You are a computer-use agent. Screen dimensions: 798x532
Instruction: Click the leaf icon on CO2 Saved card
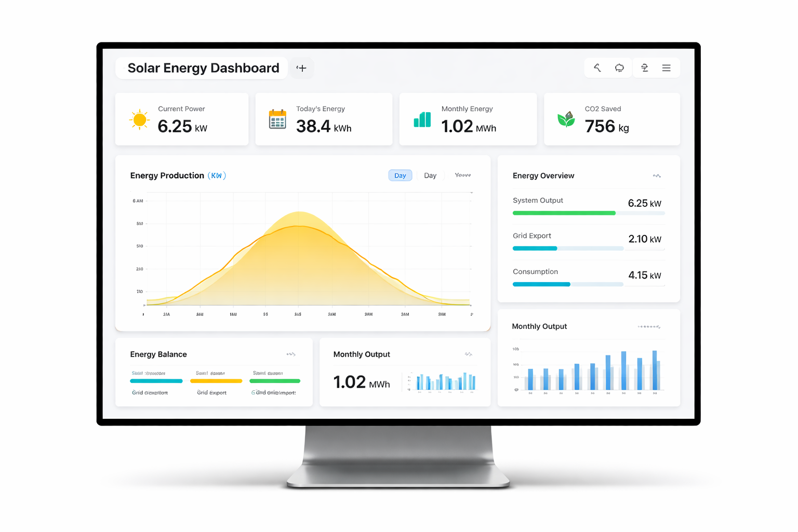pyautogui.click(x=566, y=119)
